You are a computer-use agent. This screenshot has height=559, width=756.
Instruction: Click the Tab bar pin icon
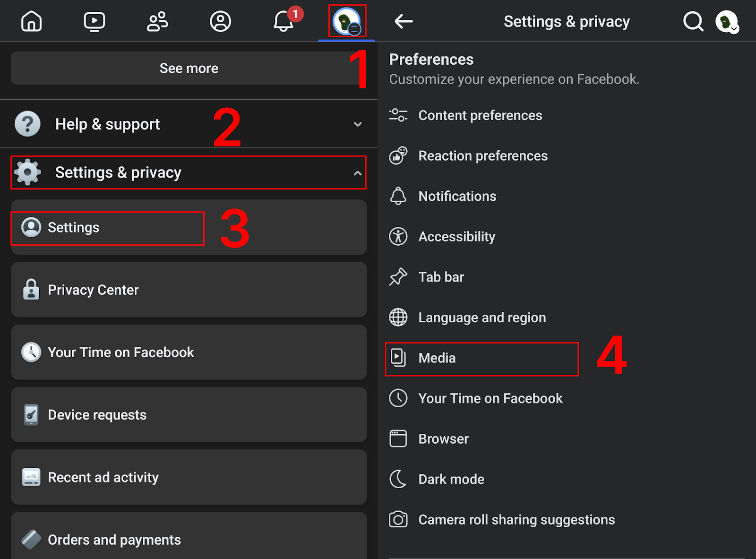tap(398, 277)
